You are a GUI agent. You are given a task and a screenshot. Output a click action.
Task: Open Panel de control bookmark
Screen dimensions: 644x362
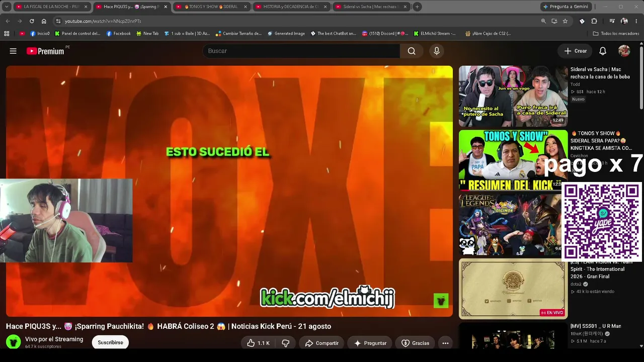(x=77, y=34)
